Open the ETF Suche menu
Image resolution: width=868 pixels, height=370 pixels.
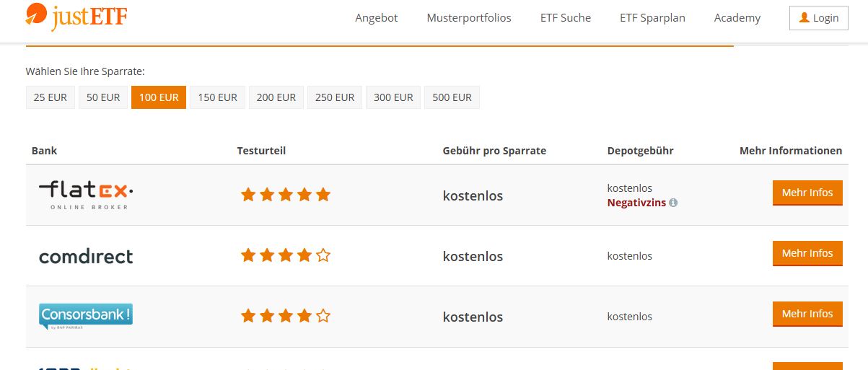[x=565, y=18]
